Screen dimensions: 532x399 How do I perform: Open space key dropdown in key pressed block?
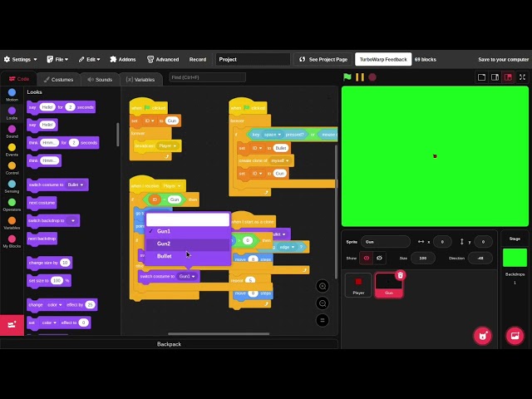[x=273, y=135]
